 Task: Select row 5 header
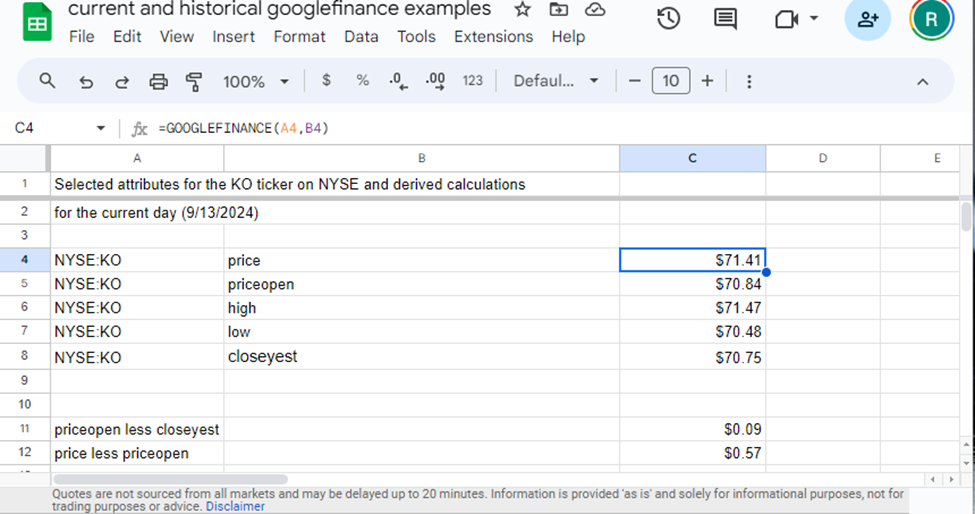[x=24, y=283]
